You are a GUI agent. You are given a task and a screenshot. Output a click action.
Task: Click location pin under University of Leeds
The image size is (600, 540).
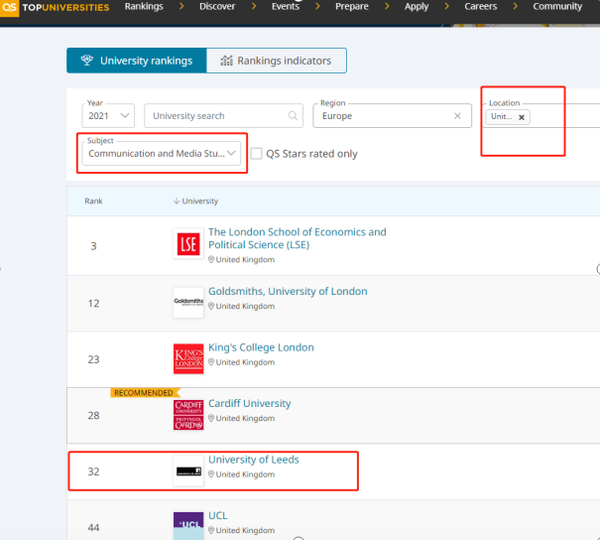coord(211,474)
